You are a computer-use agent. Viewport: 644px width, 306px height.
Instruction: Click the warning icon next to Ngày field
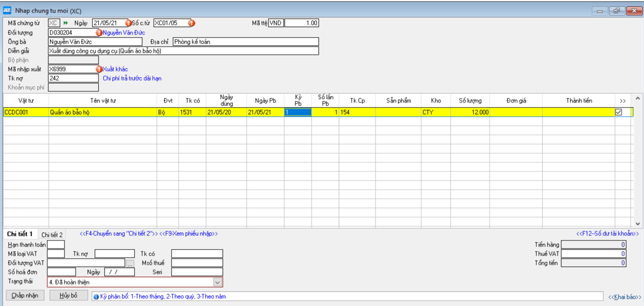[128, 23]
